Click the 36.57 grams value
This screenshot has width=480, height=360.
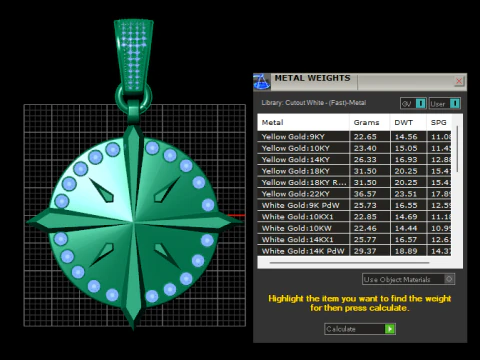pos(365,194)
